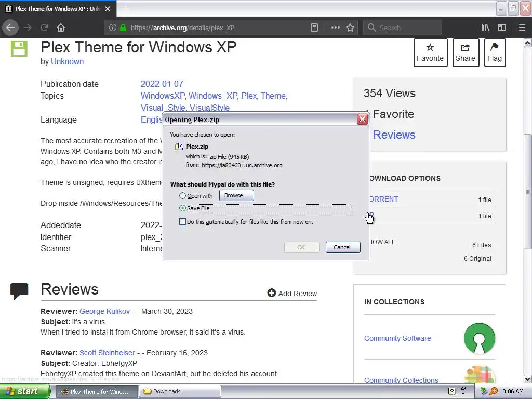This screenshot has height=399, width=532.
Task: Click the help question mark tray icon
Action: click(451, 391)
